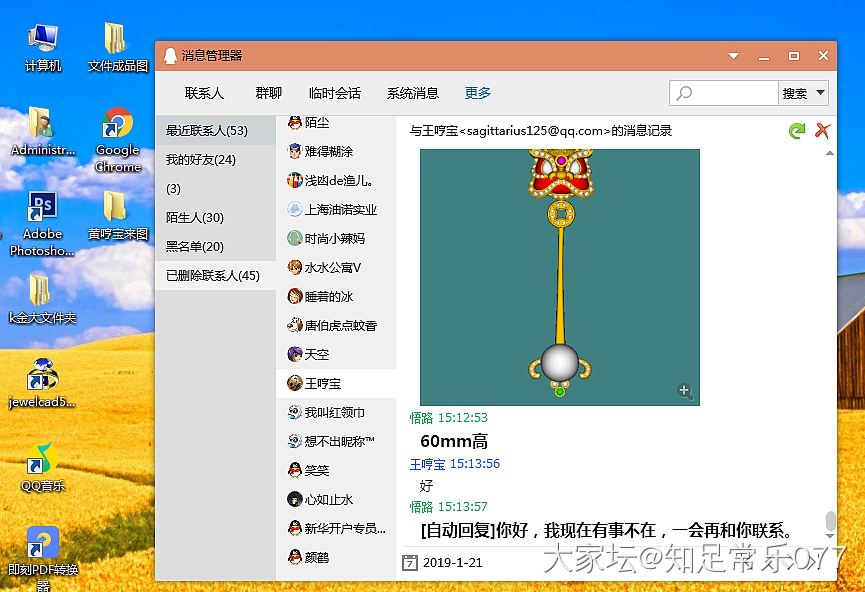The height and width of the screenshot is (592, 865).
Task: Select 我的好友(24) group
Action: click(201, 160)
